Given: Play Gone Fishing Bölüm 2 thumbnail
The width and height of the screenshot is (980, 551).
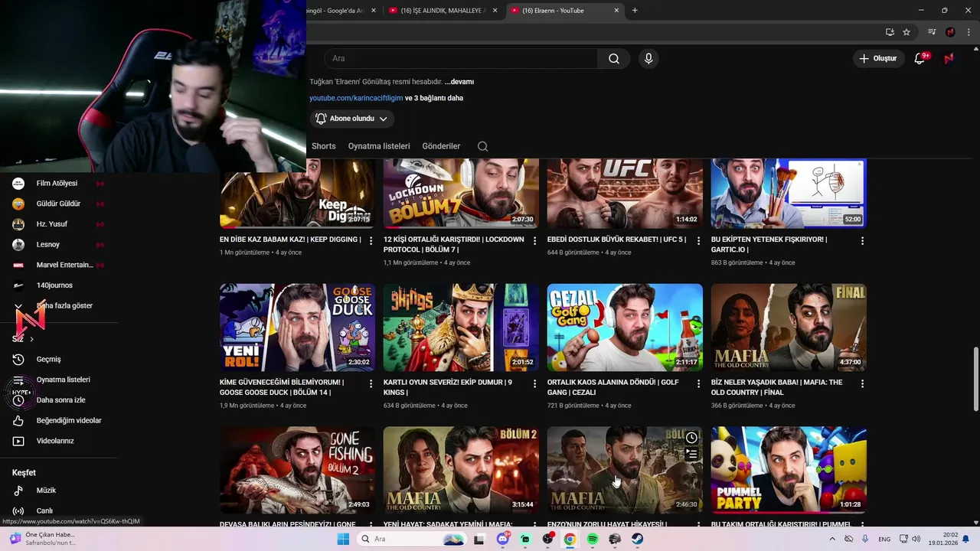Looking at the screenshot, I should (x=297, y=470).
